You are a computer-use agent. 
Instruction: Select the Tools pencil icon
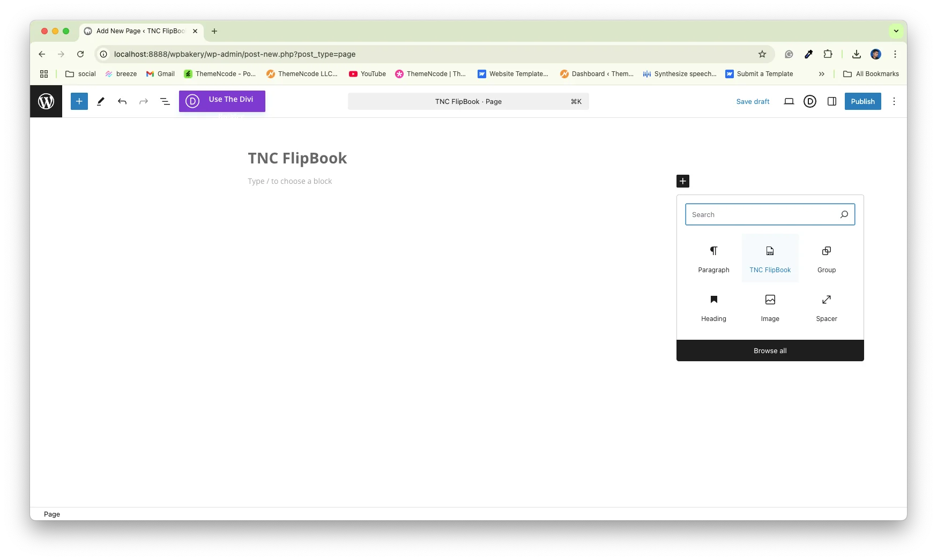pos(101,101)
